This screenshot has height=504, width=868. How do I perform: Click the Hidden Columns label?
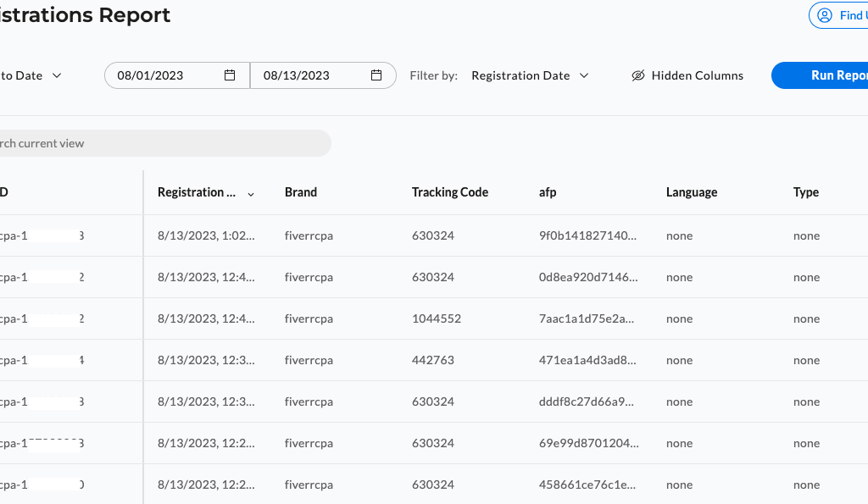pyautogui.click(x=697, y=75)
